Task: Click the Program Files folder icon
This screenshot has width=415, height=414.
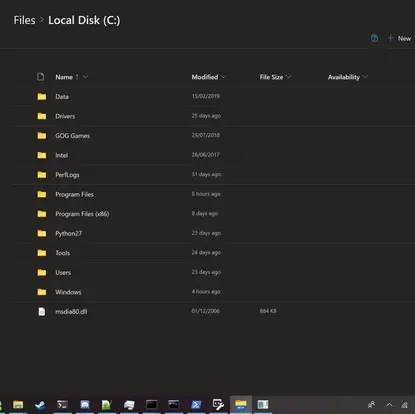Action: [x=42, y=194]
